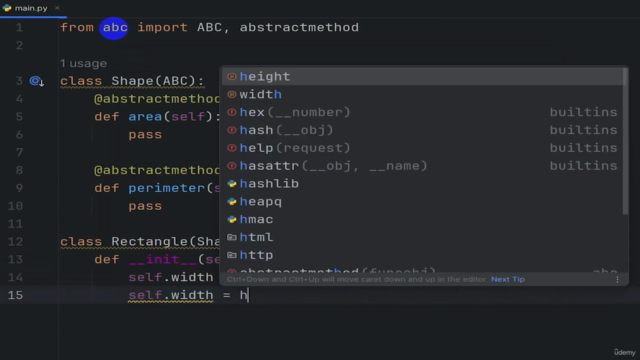Open the Next Tip link

pos(508,280)
